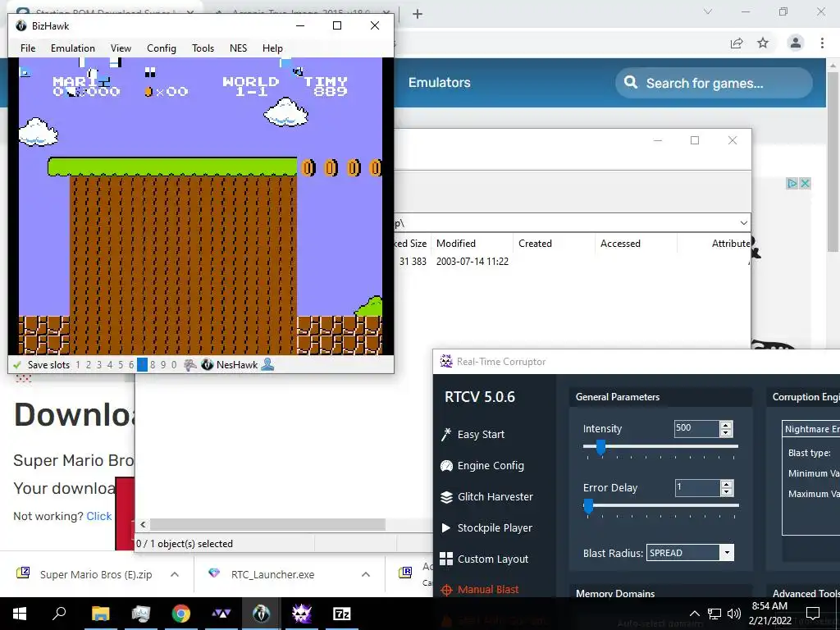
Task: Increase Error Delay with the up arrow
Action: click(727, 484)
